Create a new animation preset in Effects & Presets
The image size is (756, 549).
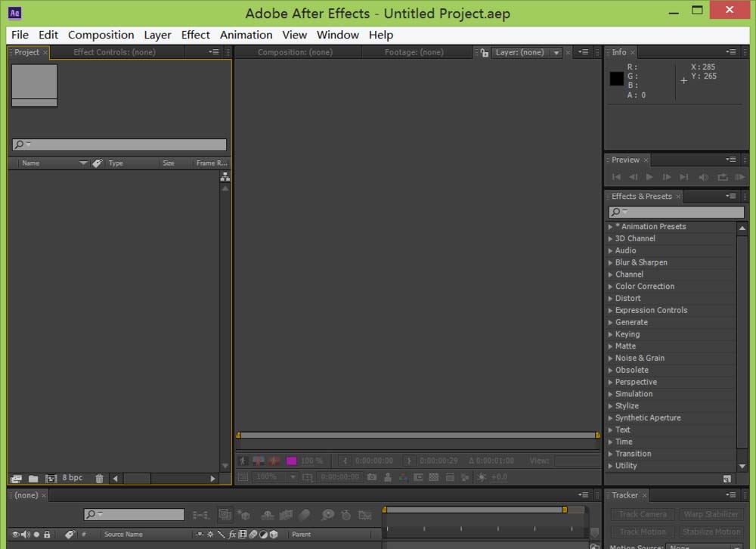[x=727, y=479]
